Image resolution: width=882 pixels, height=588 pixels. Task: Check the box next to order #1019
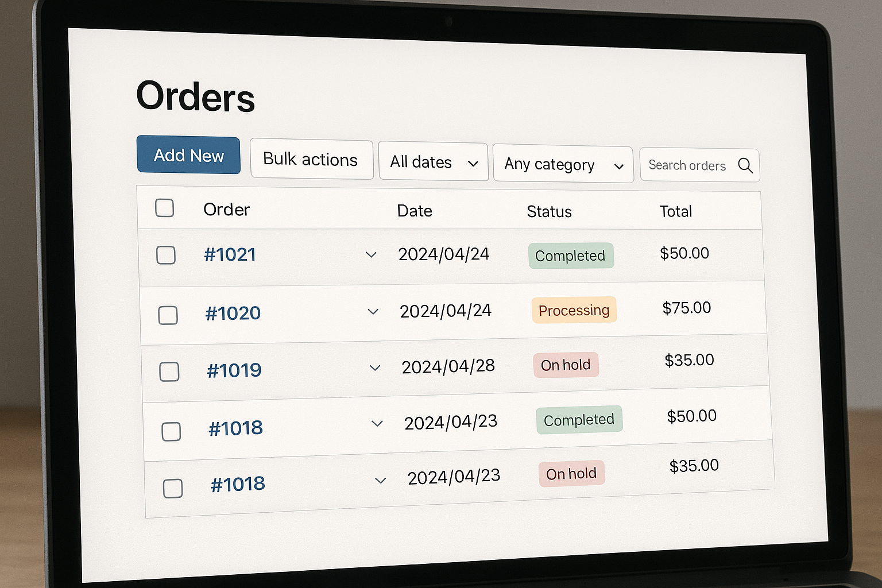[169, 372]
